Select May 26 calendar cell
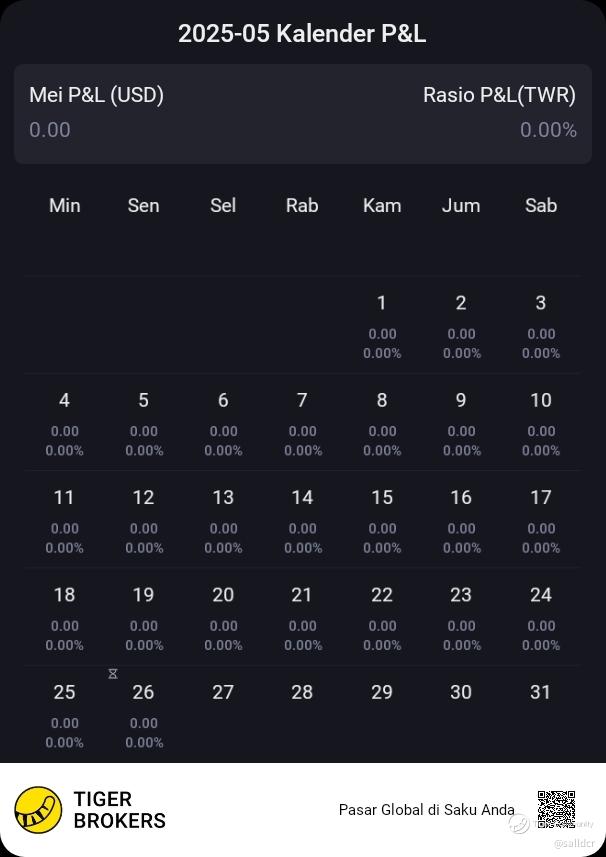 coord(143,715)
